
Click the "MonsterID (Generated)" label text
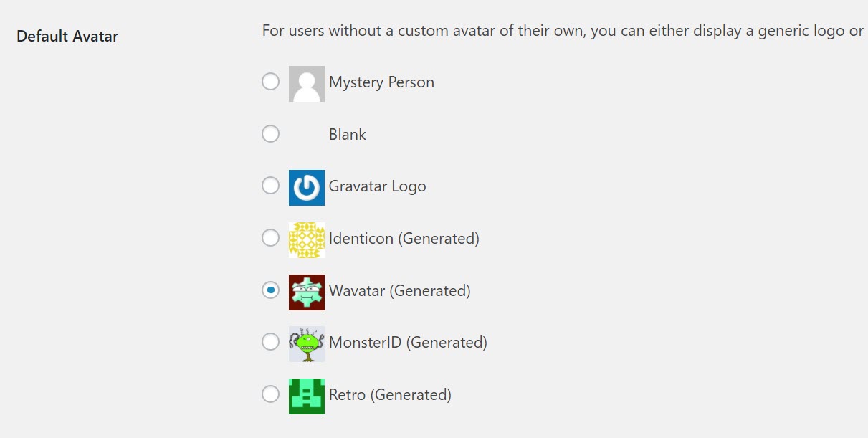408,343
